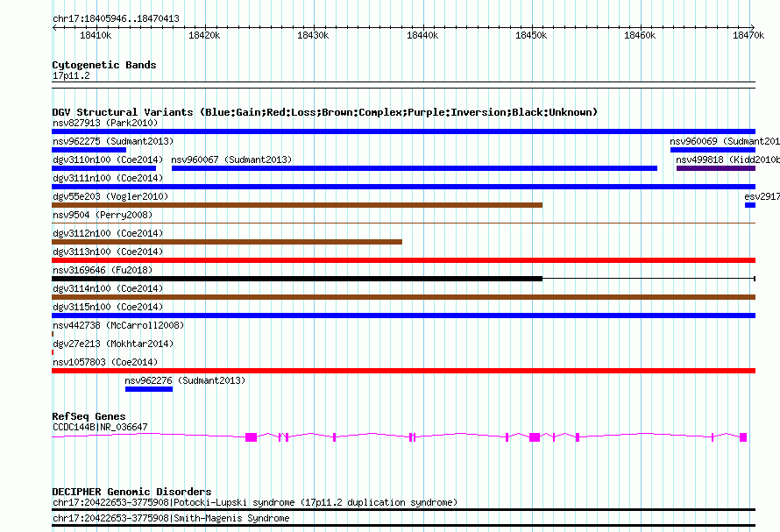The image size is (780, 532).
Task: Open the Smith-Magenis Syndrome entry
Action: click(171, 518)
